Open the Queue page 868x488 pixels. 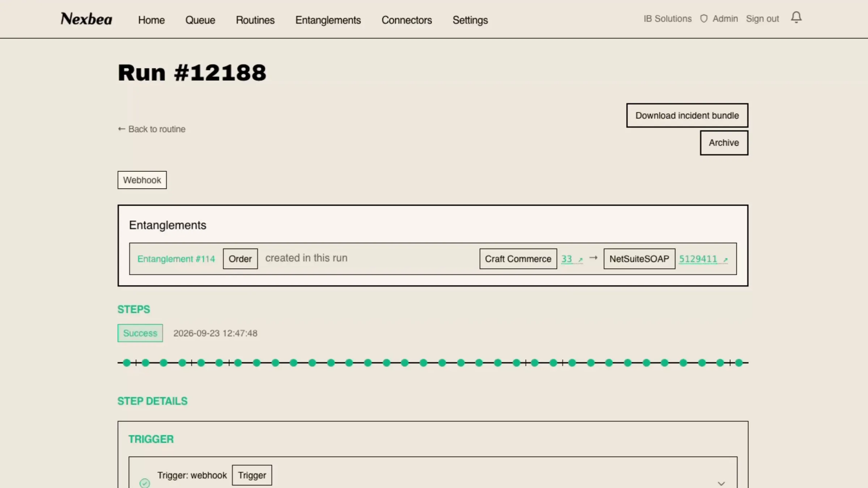click(x=200, y=20)
